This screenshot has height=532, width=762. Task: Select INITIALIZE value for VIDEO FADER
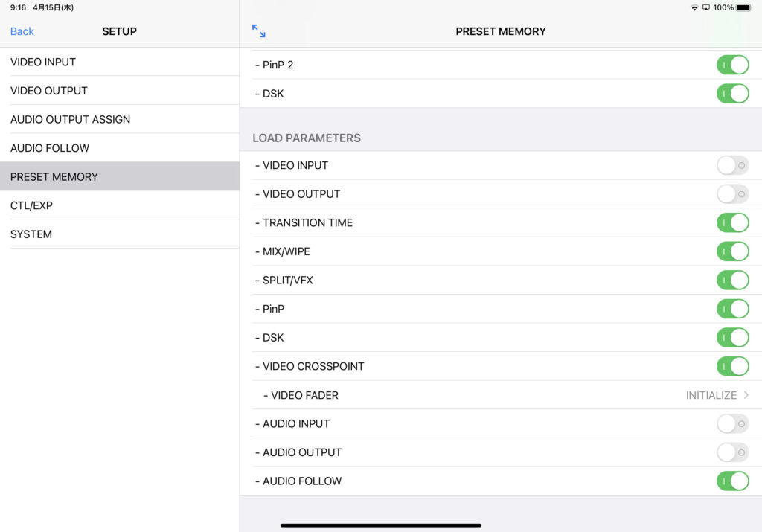pos(711,395)
